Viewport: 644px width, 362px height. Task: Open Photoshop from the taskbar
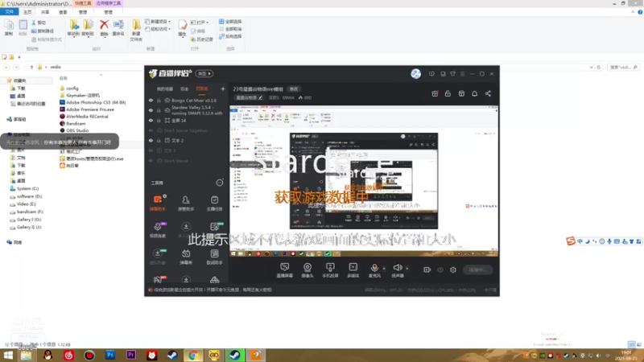click(x=110, y=355)
